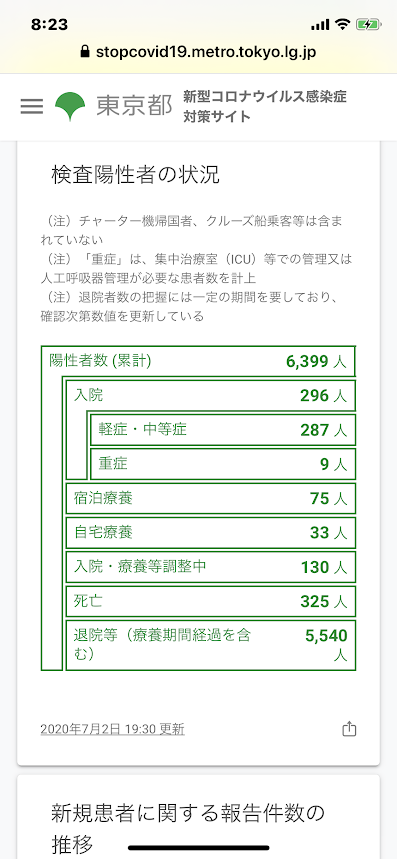Open the 2020年7月2日 19:30 更新 timestamp link
The image size is (397, 859).
point(112,729)
